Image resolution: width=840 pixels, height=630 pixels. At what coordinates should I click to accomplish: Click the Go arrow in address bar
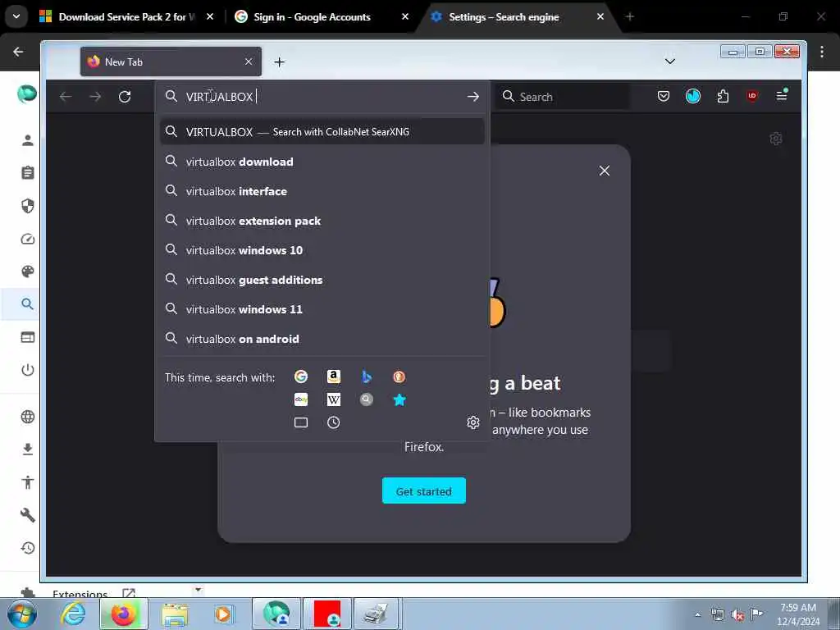[473, 97]
